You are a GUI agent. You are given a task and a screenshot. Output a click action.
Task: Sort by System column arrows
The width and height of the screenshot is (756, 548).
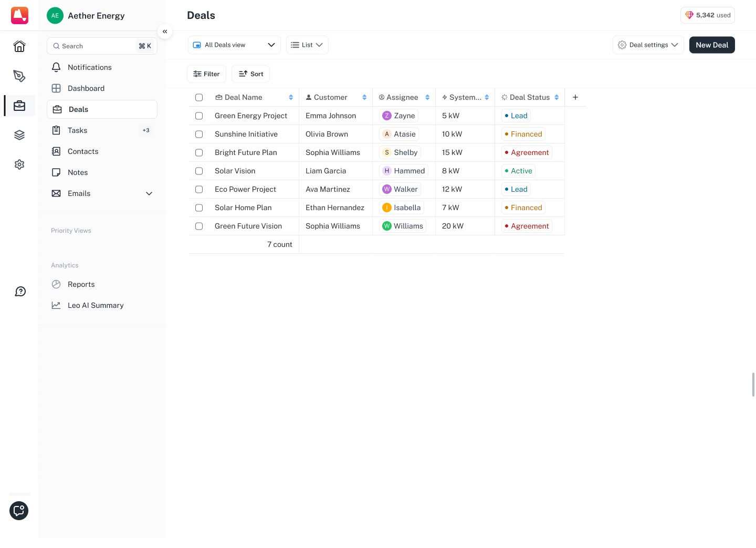click(x=487, y=97)
